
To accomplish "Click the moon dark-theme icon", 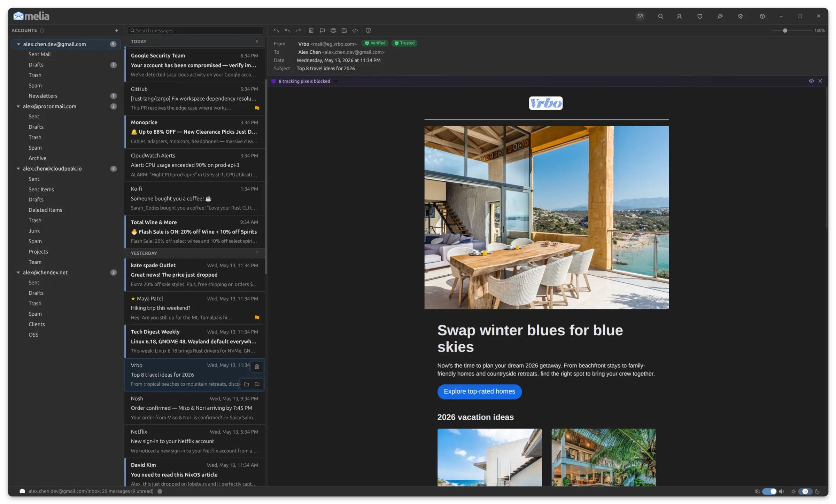I will 817,491.
